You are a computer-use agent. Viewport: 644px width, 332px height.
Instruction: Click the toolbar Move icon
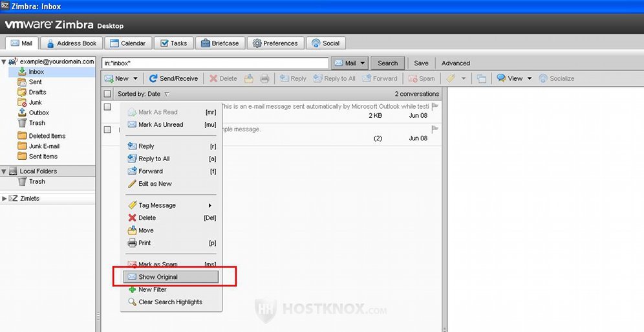[x=249, y=78]
